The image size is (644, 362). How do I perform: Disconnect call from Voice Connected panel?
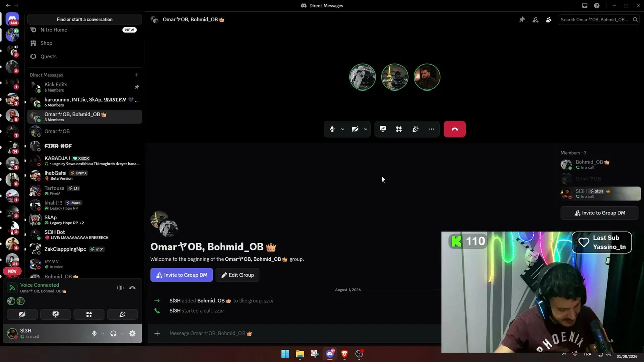[132, 288]
